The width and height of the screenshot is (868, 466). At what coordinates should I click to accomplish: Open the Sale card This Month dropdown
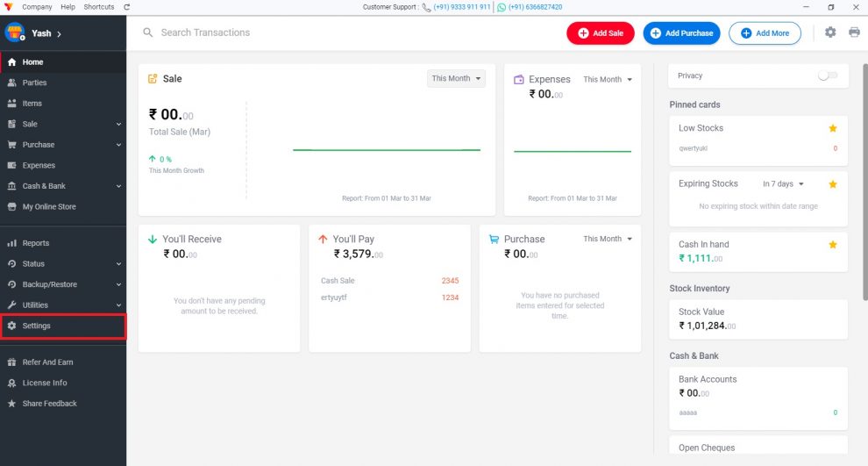(x=456, y=79)
